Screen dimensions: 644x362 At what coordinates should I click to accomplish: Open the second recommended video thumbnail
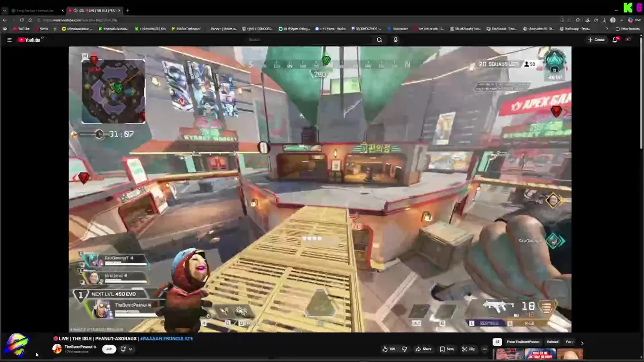pyautogui.click(x=540, y=355)
